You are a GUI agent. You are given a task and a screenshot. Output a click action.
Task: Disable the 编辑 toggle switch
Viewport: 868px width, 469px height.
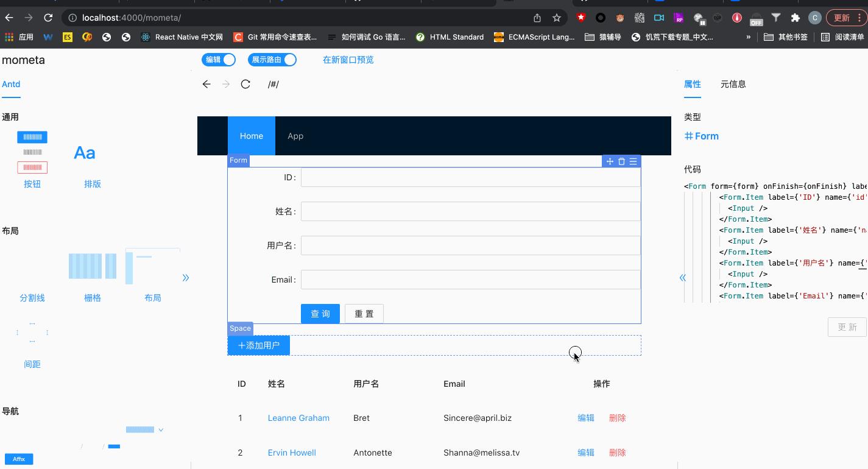click(218, 60)
